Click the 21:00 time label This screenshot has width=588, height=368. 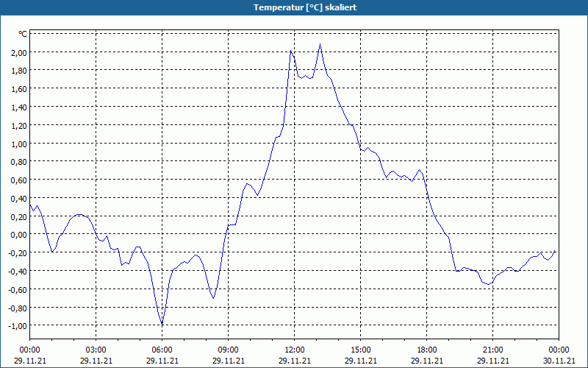click(x=492, y=350)
